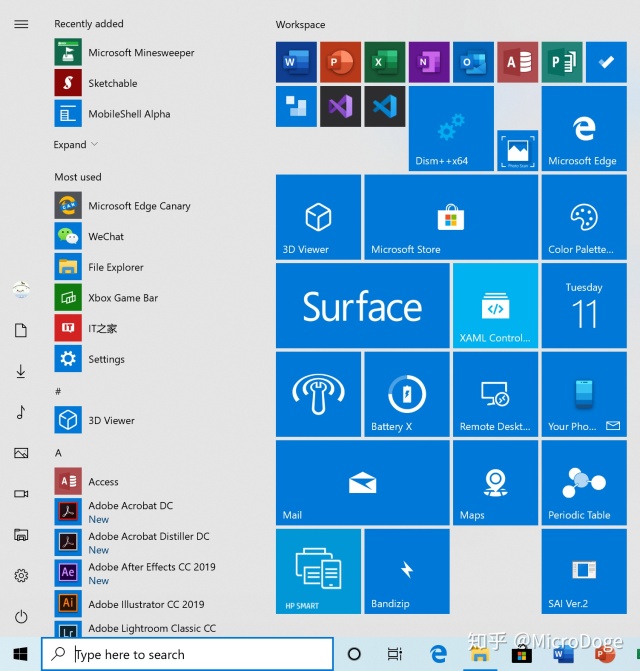
Task: Open the Surface tile
Action: 363,306
